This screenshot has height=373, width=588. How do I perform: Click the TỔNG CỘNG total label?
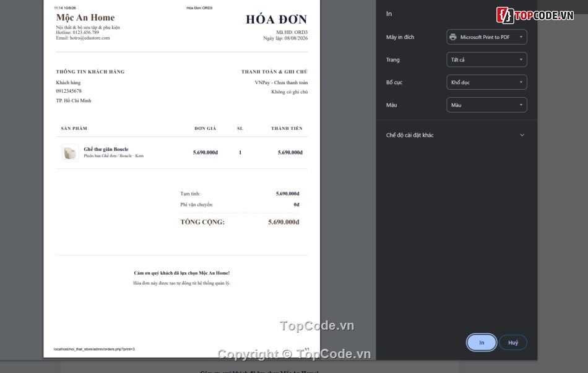(x=202, y=222)
